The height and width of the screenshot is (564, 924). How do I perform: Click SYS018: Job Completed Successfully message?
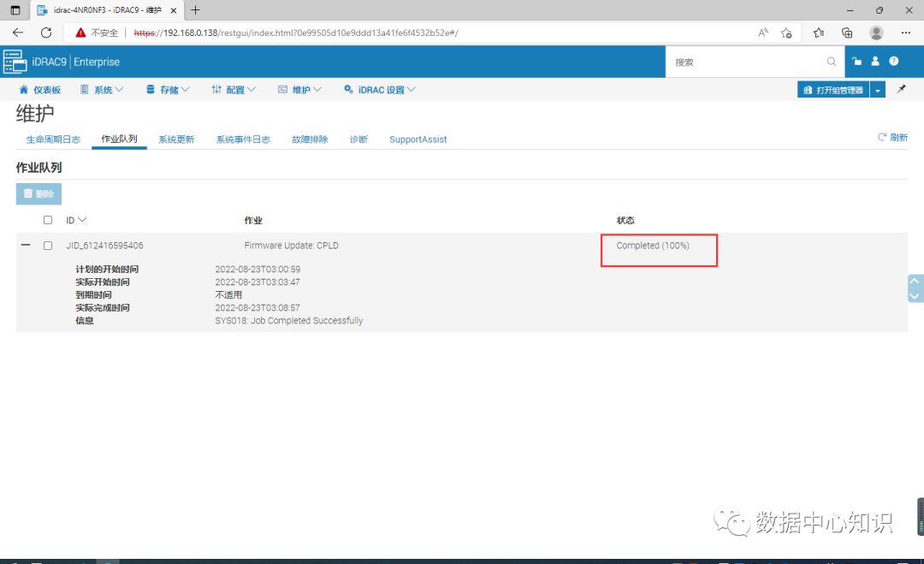[289, 321]
